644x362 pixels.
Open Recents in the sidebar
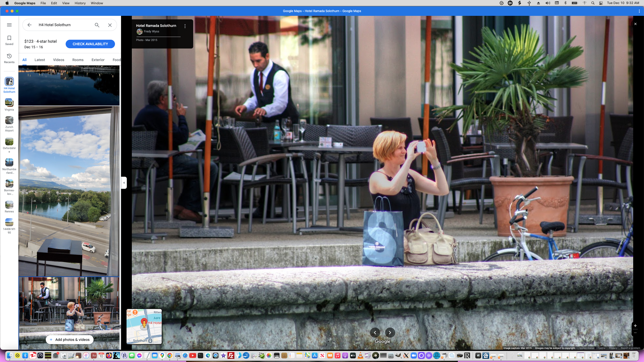coord(9,58)
